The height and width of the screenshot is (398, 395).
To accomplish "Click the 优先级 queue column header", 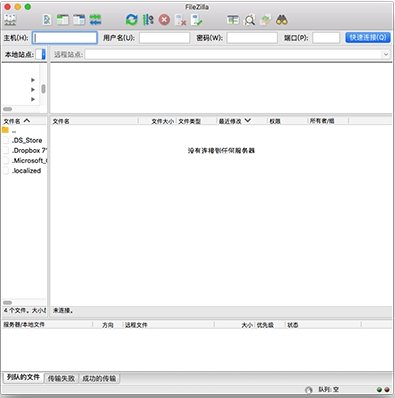I will click(265, 325).
